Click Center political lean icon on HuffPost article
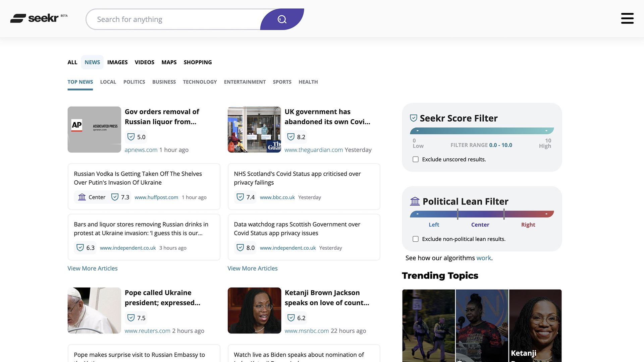 pyautogui.click(x=82, y=197)
